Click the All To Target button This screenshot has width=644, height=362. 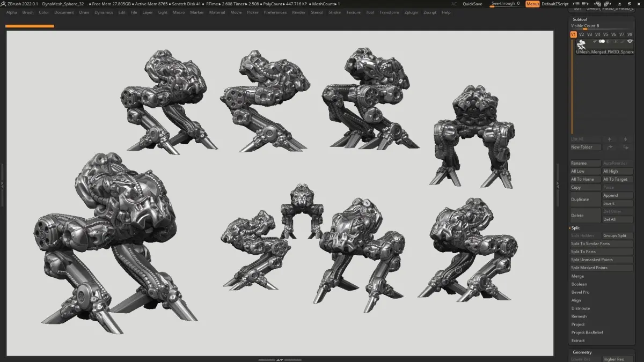pos(618,179)
